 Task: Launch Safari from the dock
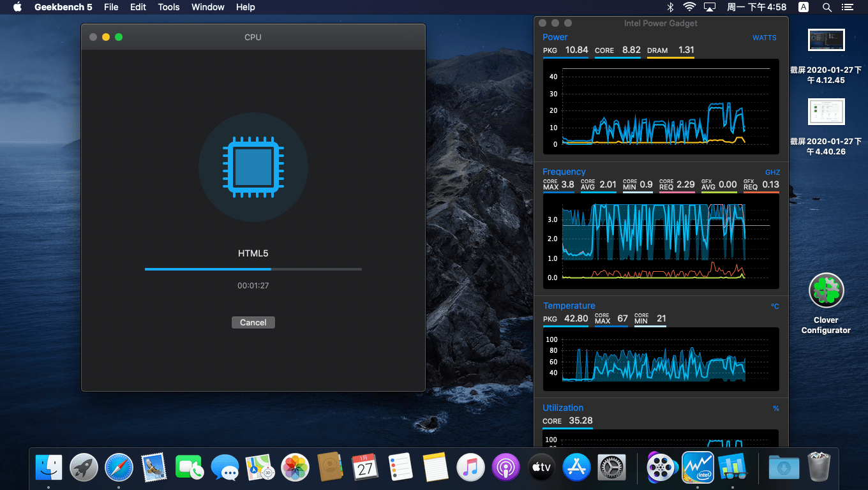coord(119,468)
